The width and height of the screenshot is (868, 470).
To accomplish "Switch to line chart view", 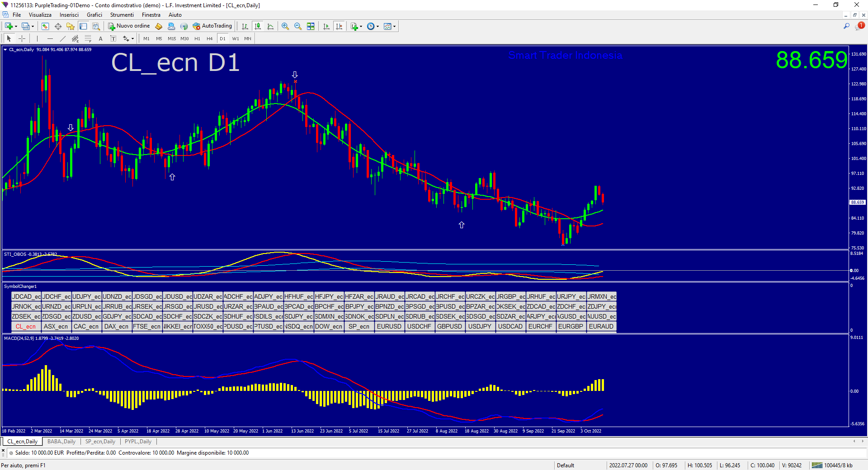I will point(270,26).
